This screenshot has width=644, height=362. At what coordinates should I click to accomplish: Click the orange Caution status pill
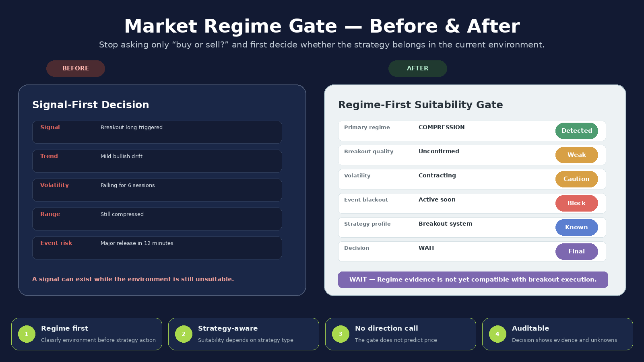(577, 179)
